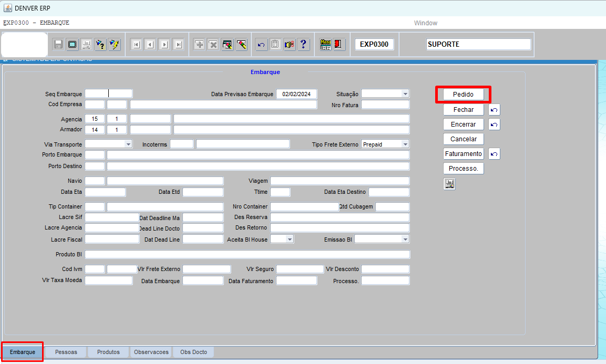Click the toolbar Print icon beside the query icons
Image resolution: width=606 pixels, height=364 pixels.
coord(86,45)
